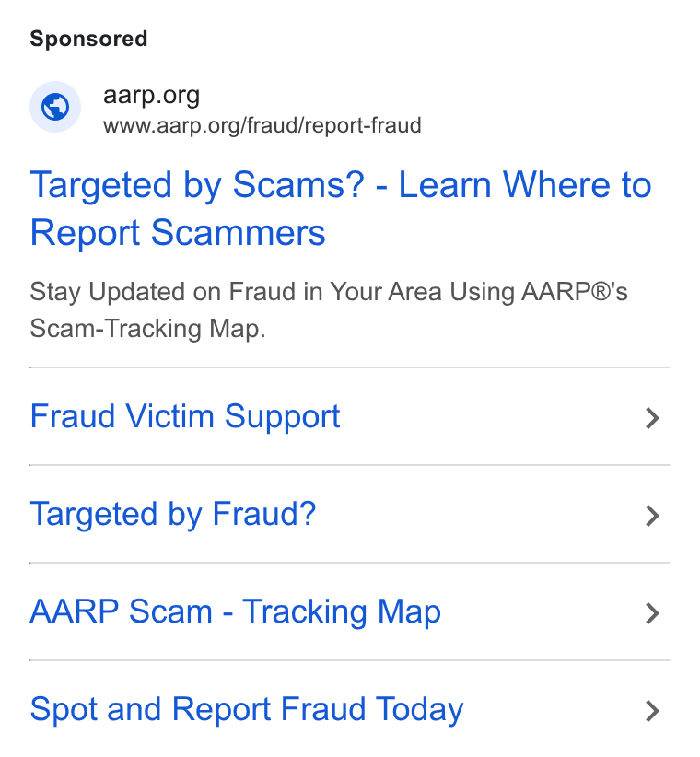Click the arrow next to Targeted by Fraud?
Screen dimensions: 700x757
[x=652, y=516]
